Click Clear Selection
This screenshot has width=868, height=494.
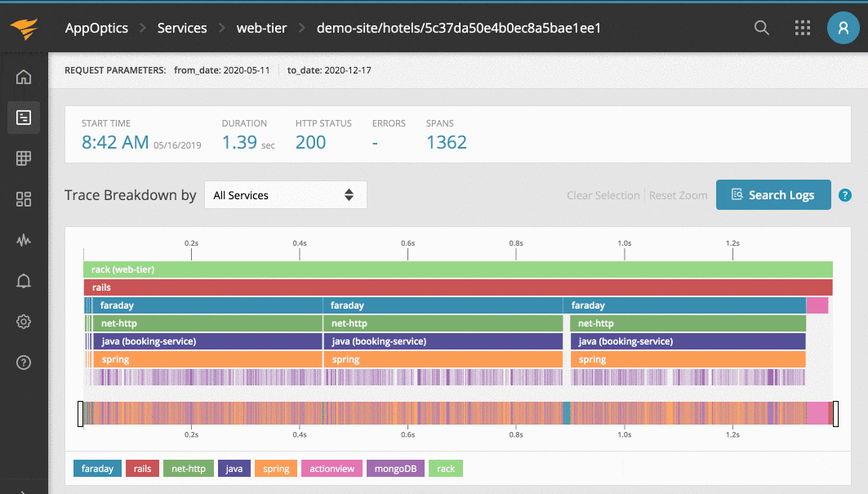click(x=603, y=195)
